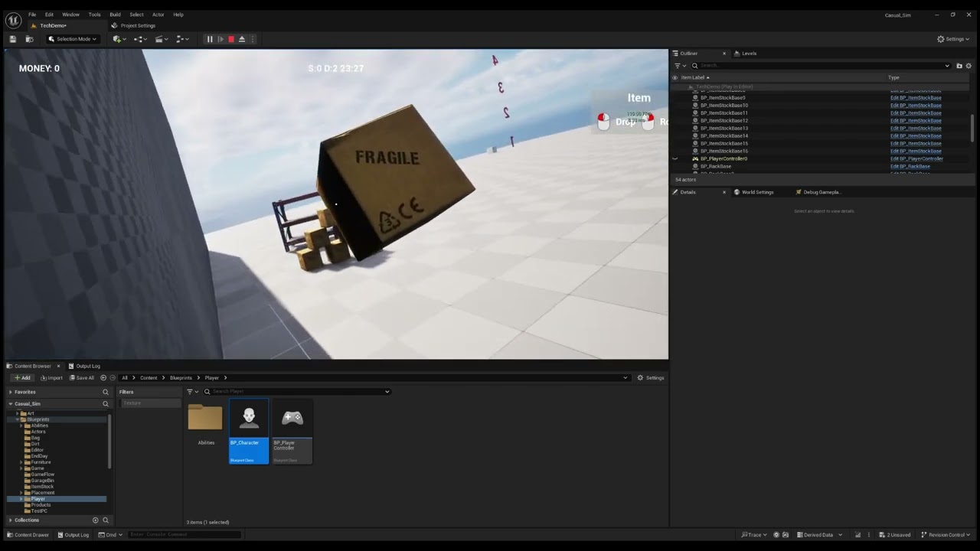Expand the Favorites section

click(x=11, y=392)
